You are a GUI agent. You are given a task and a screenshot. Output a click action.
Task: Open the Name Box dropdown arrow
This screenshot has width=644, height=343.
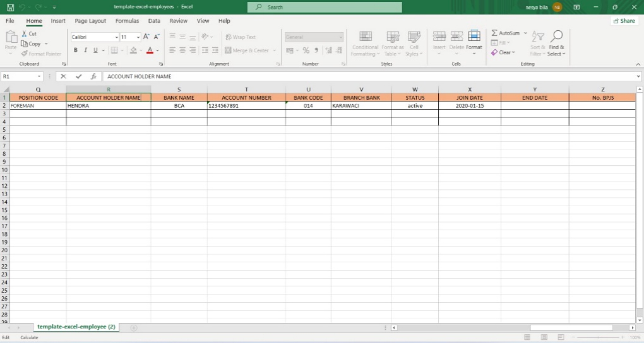(x=39, y=76)
